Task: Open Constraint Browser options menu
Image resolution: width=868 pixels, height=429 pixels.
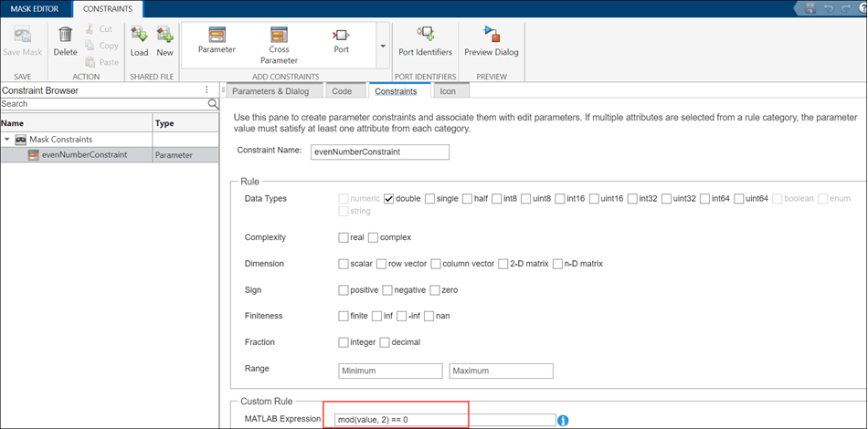Action: pyautogui.click(x=206, y=90)
